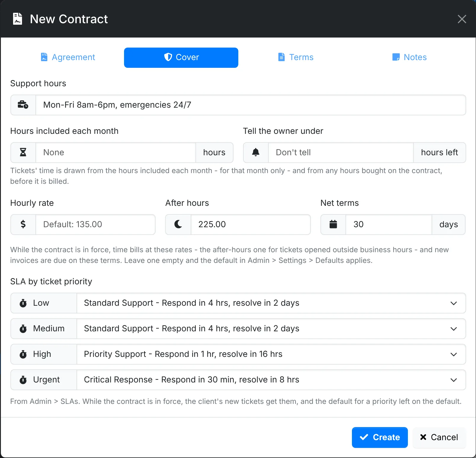Viewport: 476px width, 458px height.
Task: Open the Medium priority SLA dropdown
Action: click(x=271, y=329)
